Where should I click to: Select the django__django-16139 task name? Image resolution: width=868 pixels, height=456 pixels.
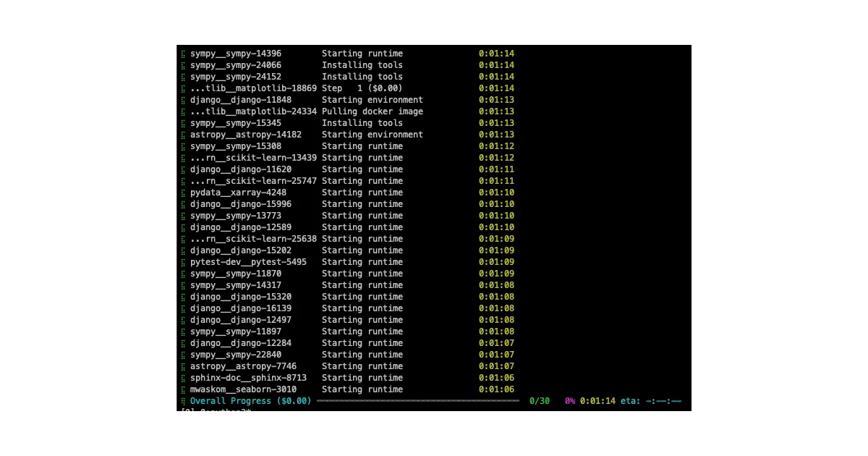point(241,308)
